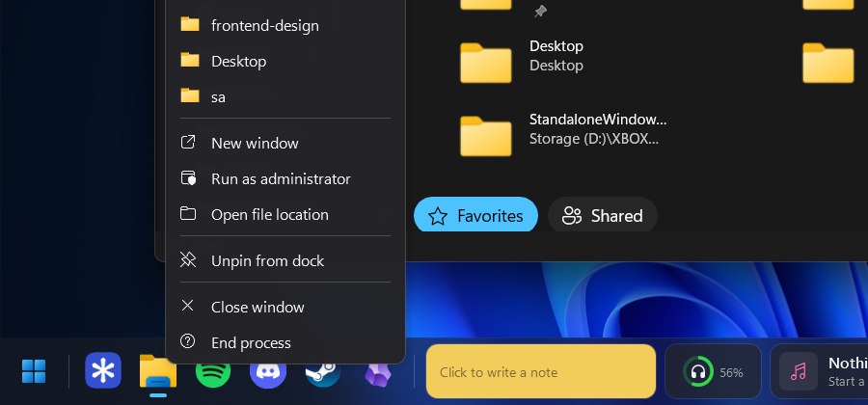
Task: Click the 'Storage (D:)\XBOX...' path text
Action: pos(594,138)
